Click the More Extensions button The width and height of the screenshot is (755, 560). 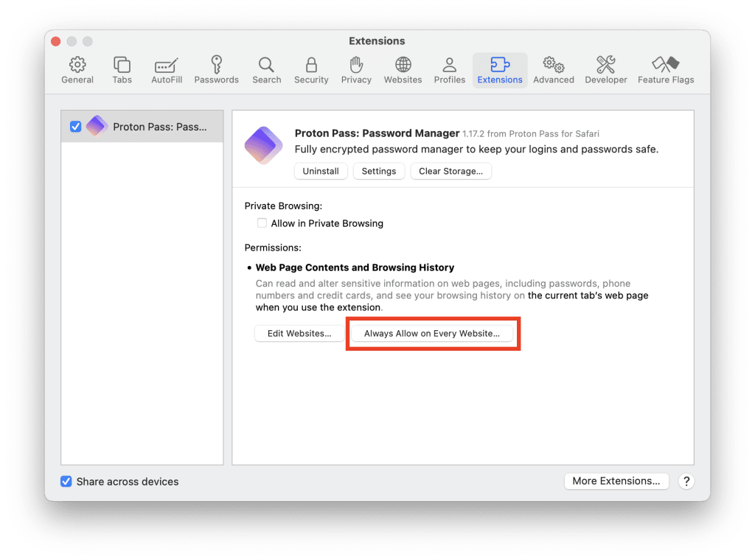(x=616, y=480)
